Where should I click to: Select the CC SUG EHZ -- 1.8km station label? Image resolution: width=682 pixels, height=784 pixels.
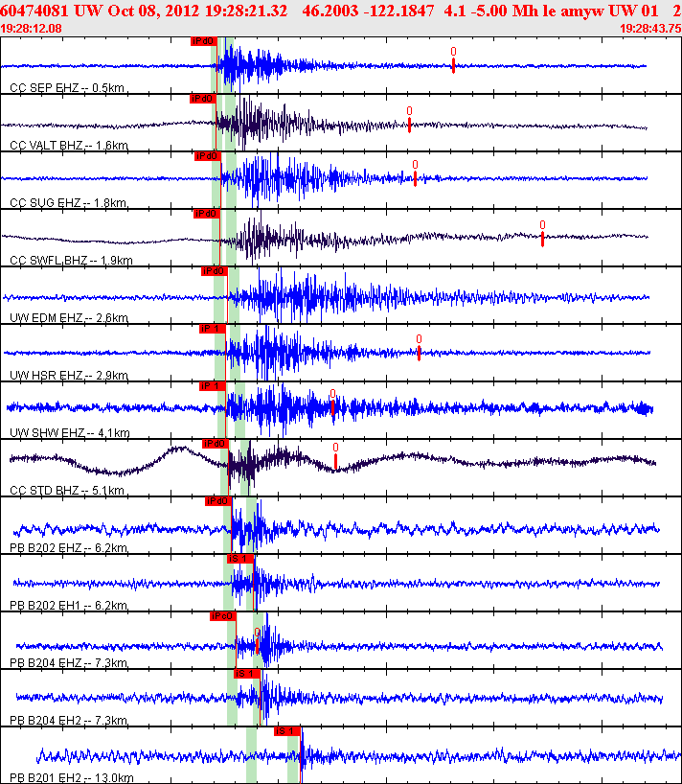68,203
